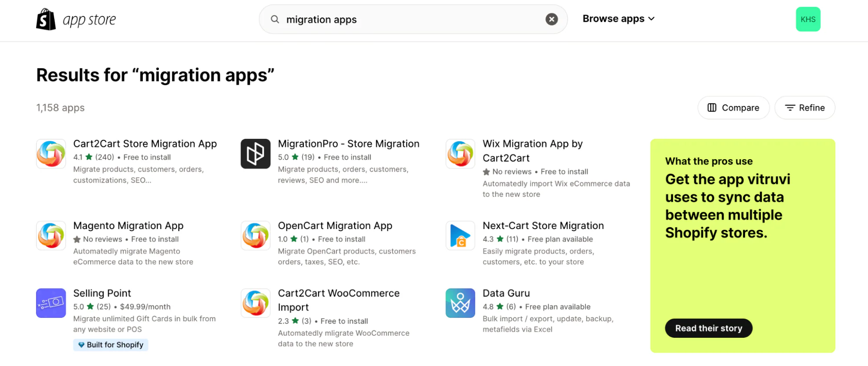Open Cart2Cart WooCommerce Import title link

[x=339, y=300]
